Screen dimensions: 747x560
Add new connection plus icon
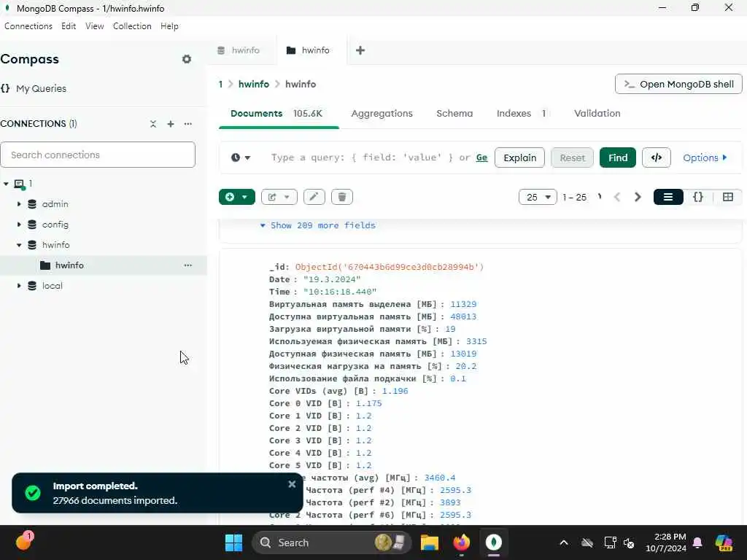pyautogui.click(x=171, y=124)
